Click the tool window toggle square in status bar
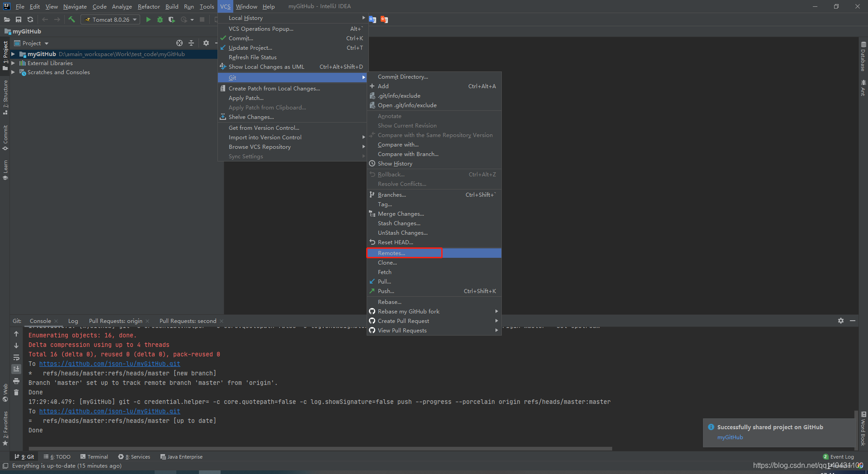 coord(5,466)
